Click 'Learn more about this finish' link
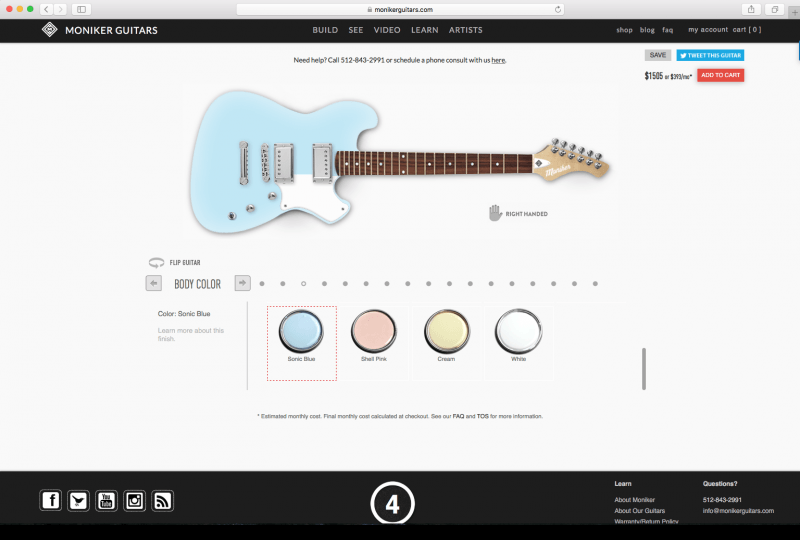This screenshot has width=800, height=540. tap(191, 334)
